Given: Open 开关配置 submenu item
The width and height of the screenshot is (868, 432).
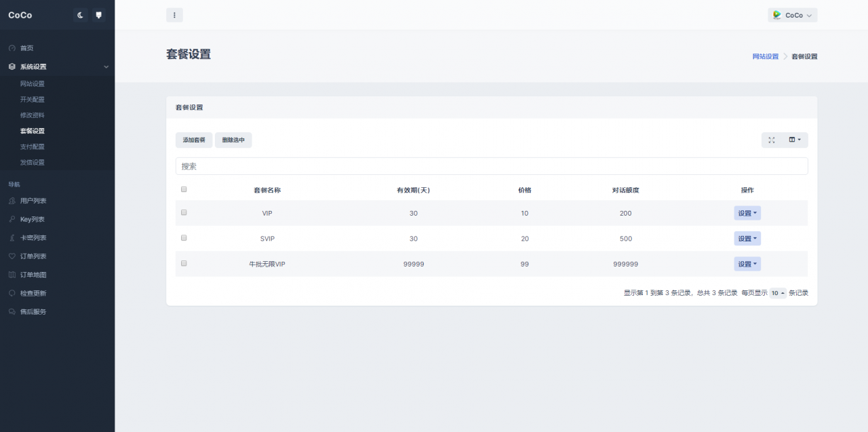Looking at the screenshot, I should pos(32,99).
